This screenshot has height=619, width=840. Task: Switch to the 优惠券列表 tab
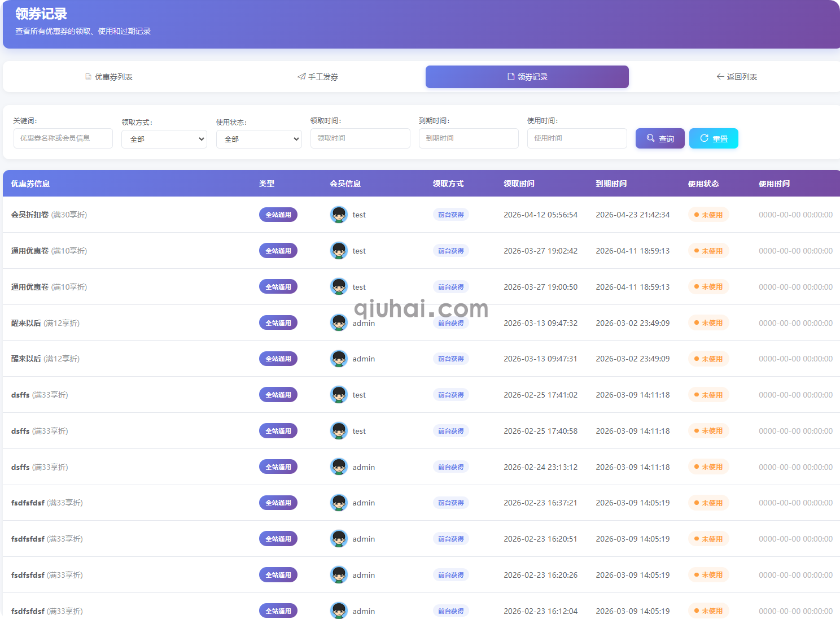[x=109, y=77]
